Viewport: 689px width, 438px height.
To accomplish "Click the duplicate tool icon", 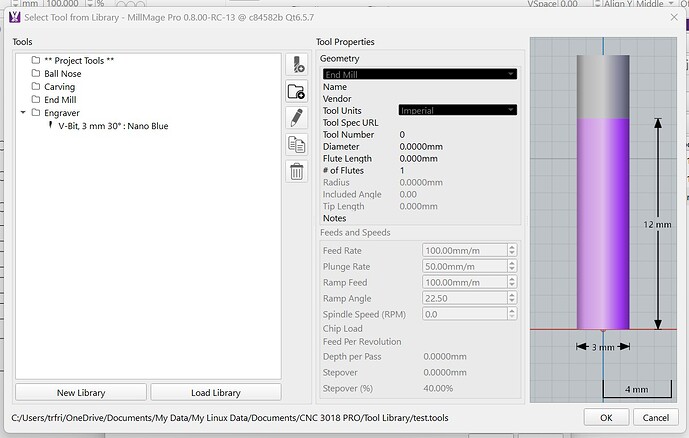I will tap(296, 144).
